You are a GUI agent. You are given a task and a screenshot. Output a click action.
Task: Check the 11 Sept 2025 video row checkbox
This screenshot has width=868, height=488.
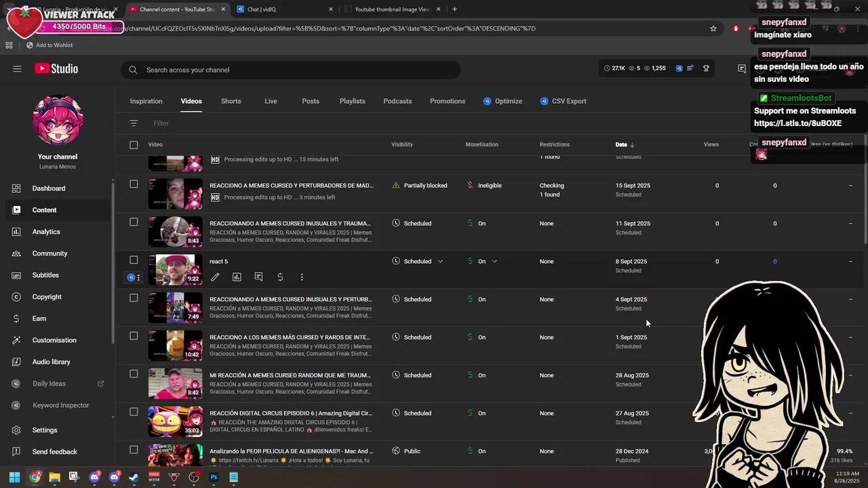click(x=134, y=222)
